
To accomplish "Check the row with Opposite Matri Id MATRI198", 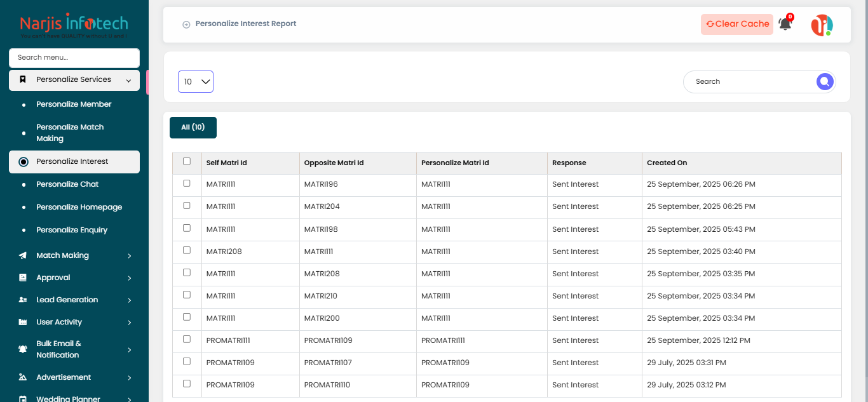I will 187,227.
